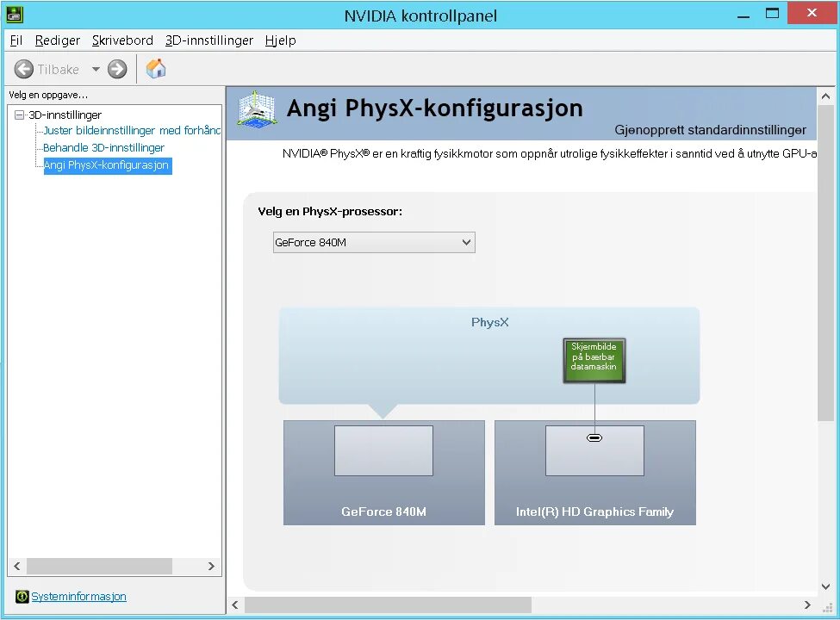Close the NVIDIA kontrollpanel window
Viewport: 840px width, 620px height.
click(812, 13)
